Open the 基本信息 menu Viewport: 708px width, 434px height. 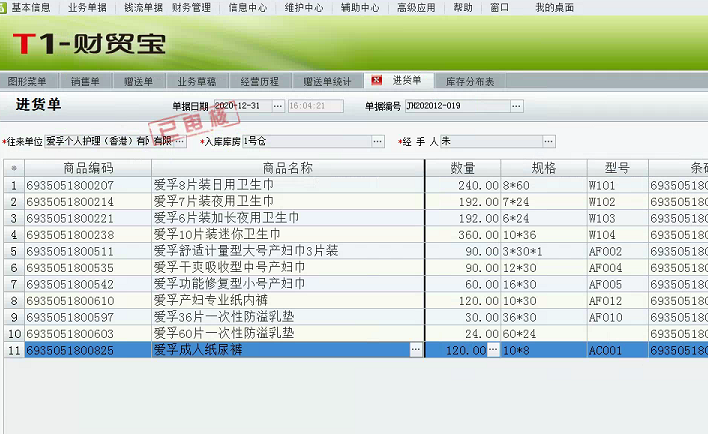tap(31, 8)
